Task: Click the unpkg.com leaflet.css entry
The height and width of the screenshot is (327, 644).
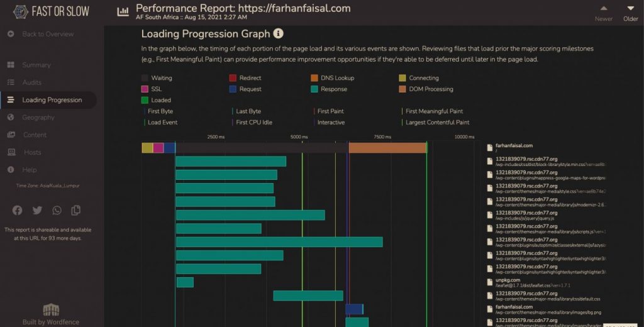Action: [x=533, y=282]
